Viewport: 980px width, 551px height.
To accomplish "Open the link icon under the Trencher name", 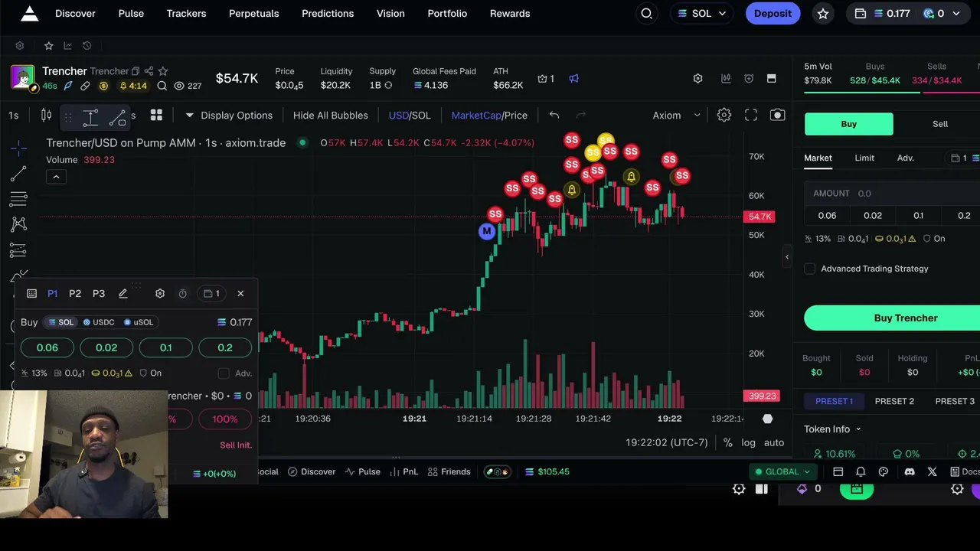I will pyautogui.click(x=85, y=86).
